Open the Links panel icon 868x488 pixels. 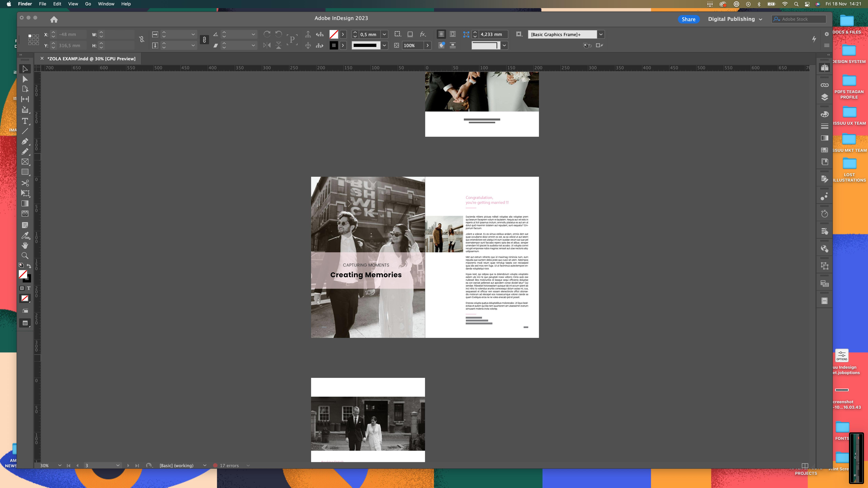[825, 85]
